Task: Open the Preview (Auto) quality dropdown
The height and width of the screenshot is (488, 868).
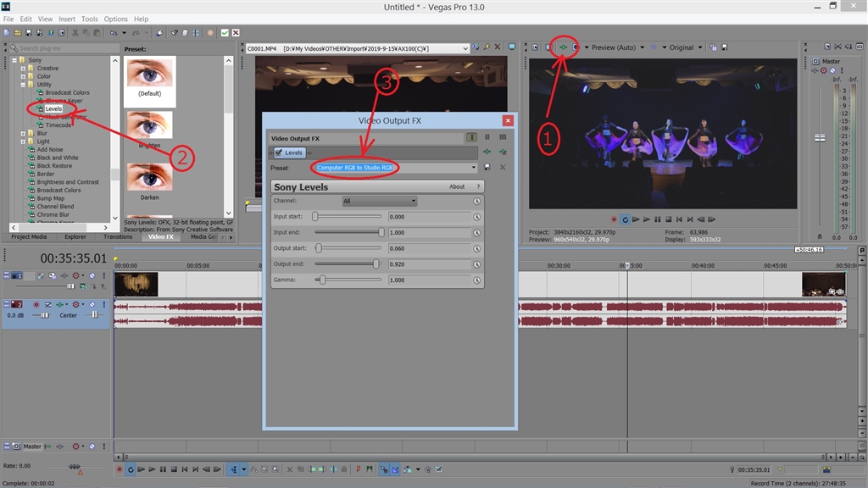Action: coord(643,47)
